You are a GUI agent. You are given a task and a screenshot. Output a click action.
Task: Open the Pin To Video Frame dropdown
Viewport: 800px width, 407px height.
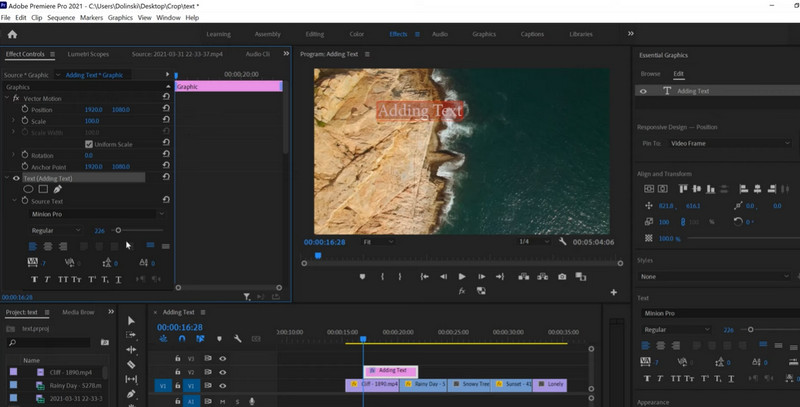pyautogui.click(x=730, y=143)
